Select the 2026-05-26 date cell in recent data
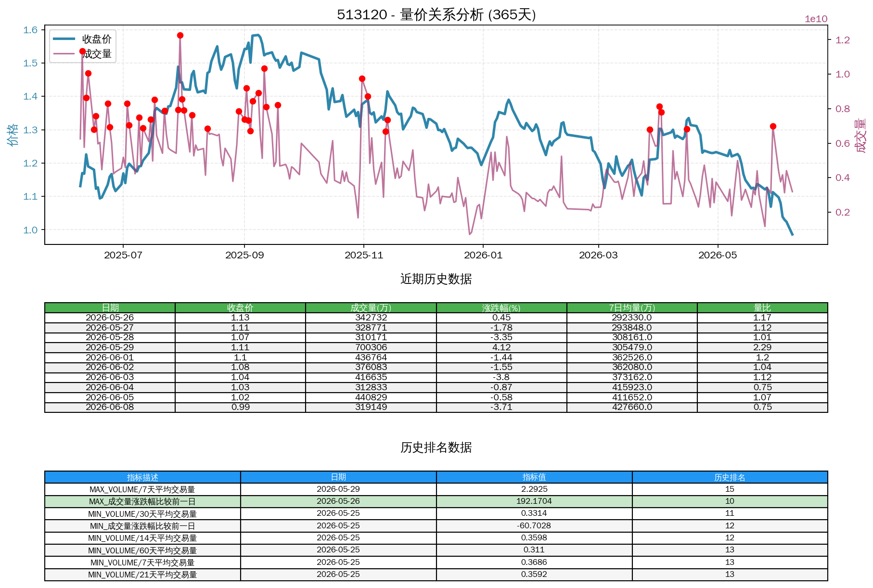 click(x=110, y=318)
